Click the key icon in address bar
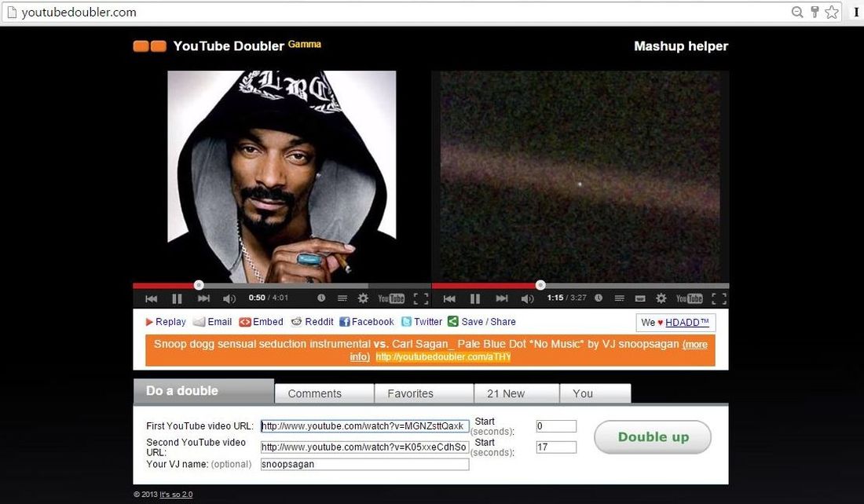Screen dimensions: 864x504 point(815,12)
